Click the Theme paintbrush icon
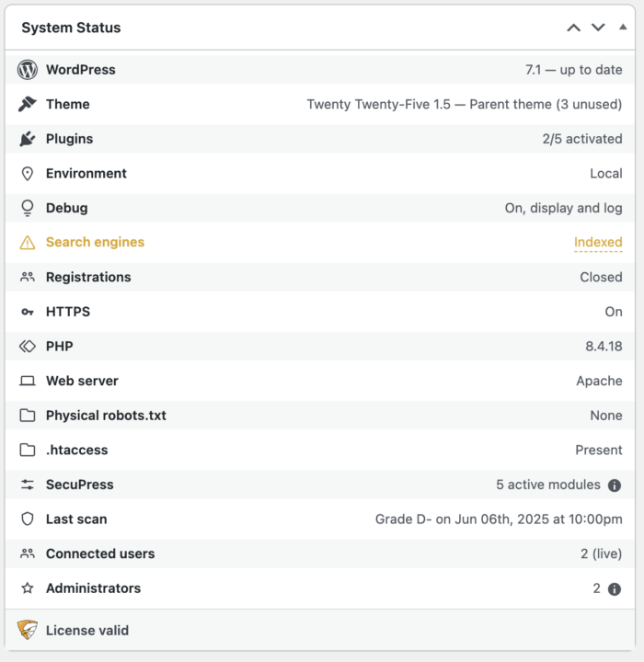 click(28, 104)
